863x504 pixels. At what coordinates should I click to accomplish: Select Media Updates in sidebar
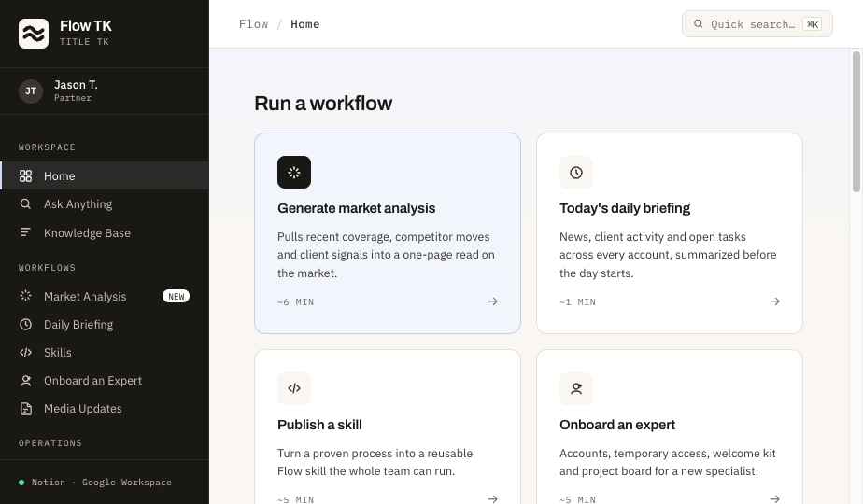click(x=105, y=409)
